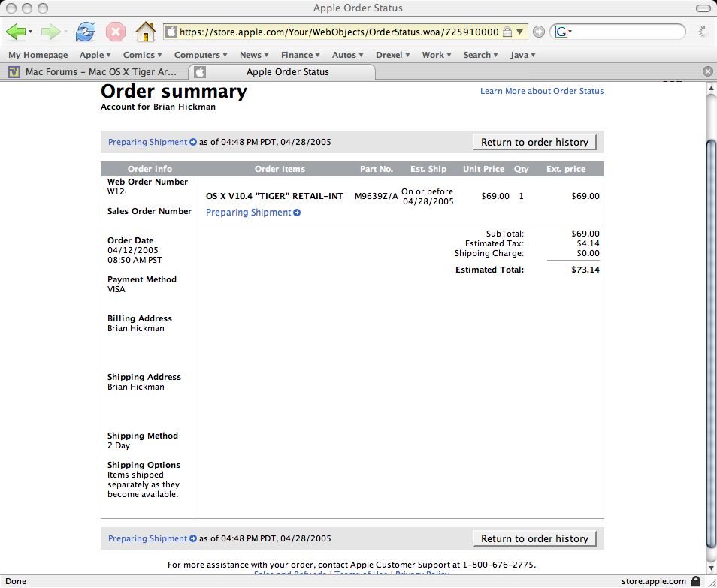
Task: Click the Mac Forums tab favicon
Action: [14, 72]
